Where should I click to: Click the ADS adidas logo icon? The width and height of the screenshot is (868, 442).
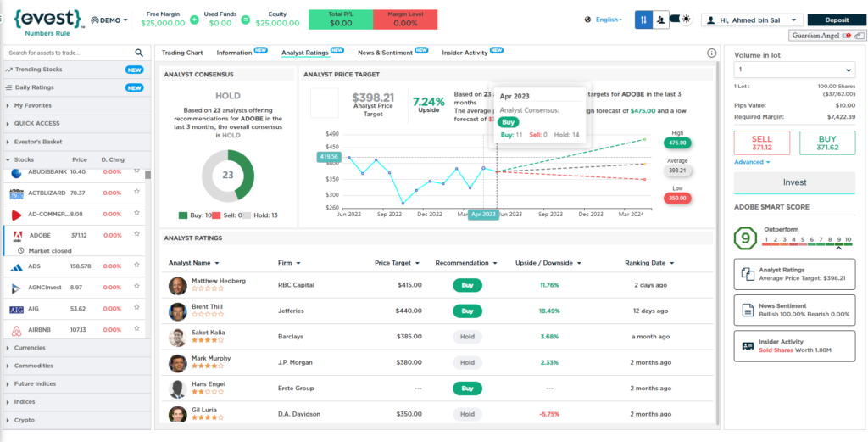coord(17,267)
